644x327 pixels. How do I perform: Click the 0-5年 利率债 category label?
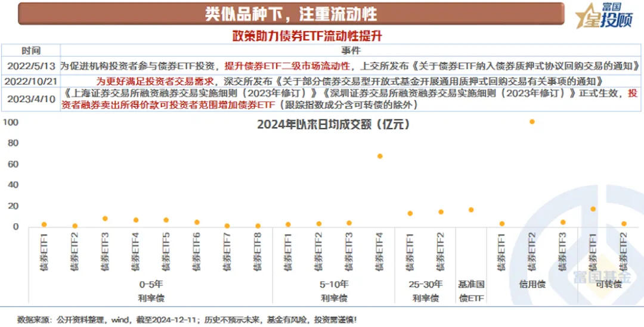pos(151,291)
